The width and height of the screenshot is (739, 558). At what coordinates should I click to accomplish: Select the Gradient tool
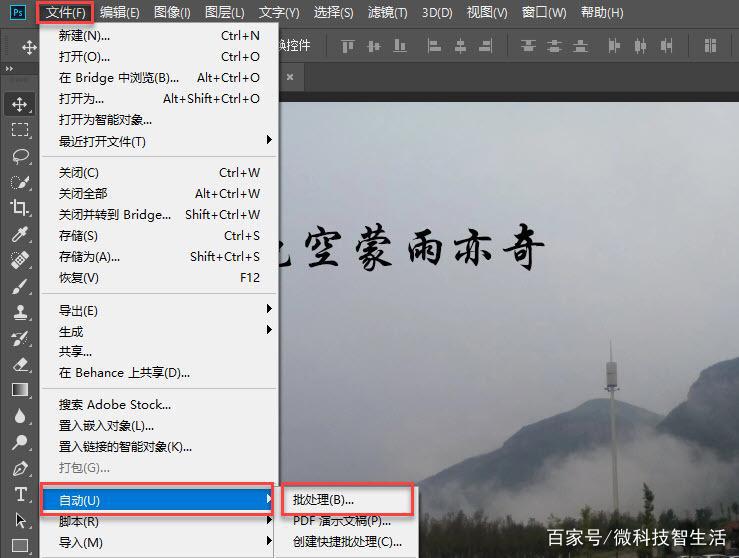[x=19, y=390]
